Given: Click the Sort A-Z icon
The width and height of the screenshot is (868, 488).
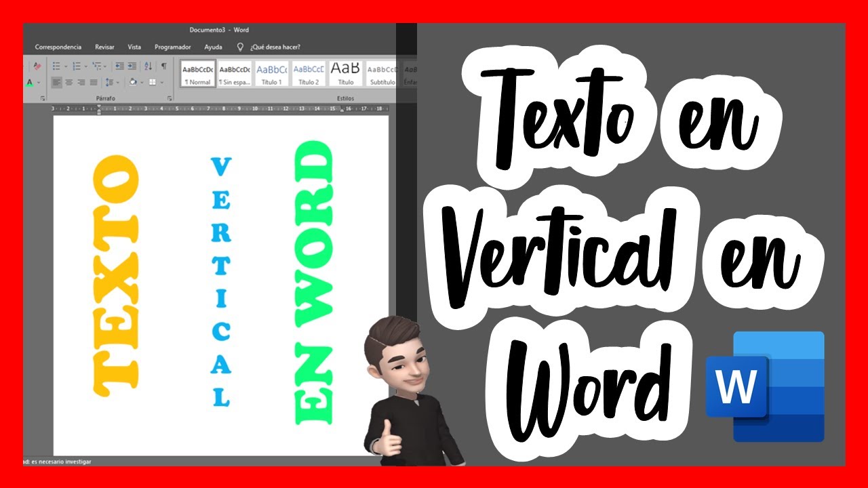Looking at the screenshot, I should pyautogui.click(x=149, y=66).
